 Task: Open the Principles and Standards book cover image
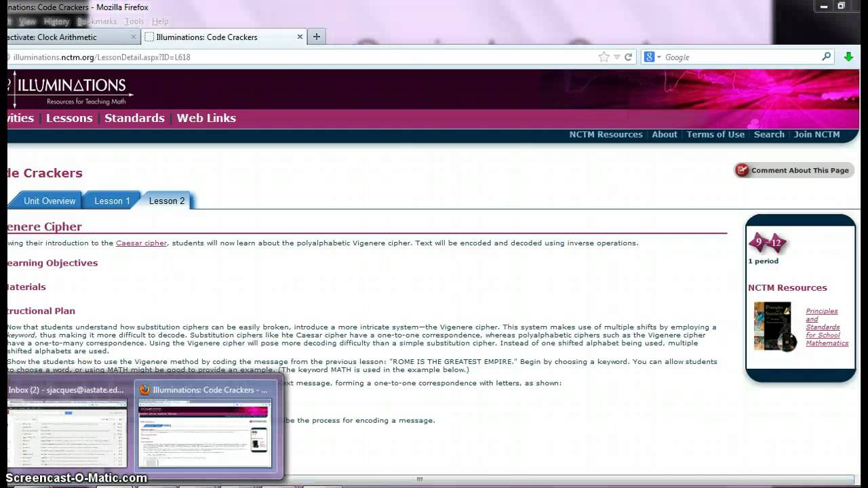[774, 327]
